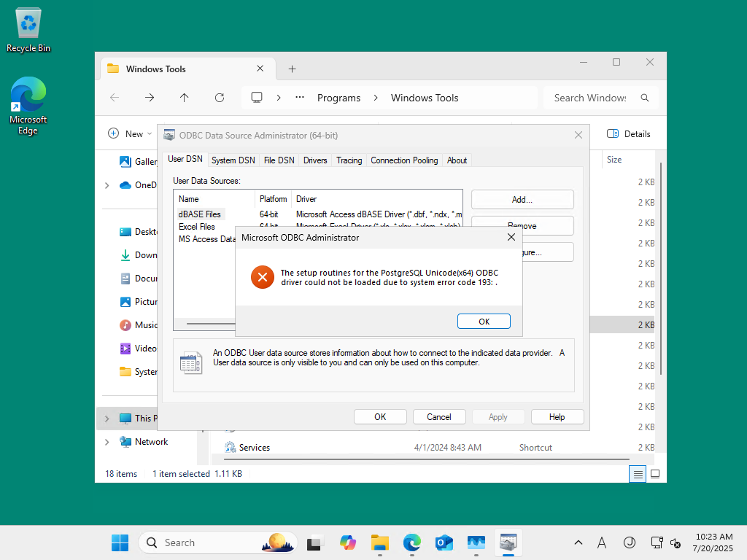Select the User DSN tab
Image resolution: width=747 pixels, height=560 pixels.
[x=185, y=159]
